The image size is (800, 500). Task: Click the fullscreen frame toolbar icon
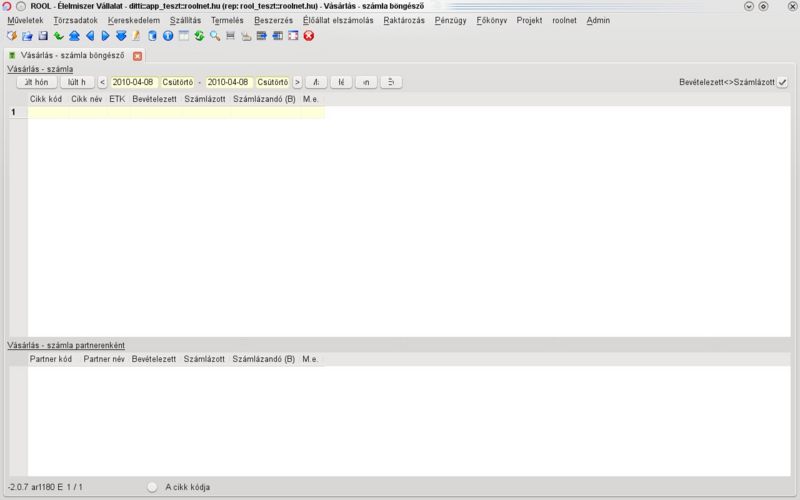293,36
